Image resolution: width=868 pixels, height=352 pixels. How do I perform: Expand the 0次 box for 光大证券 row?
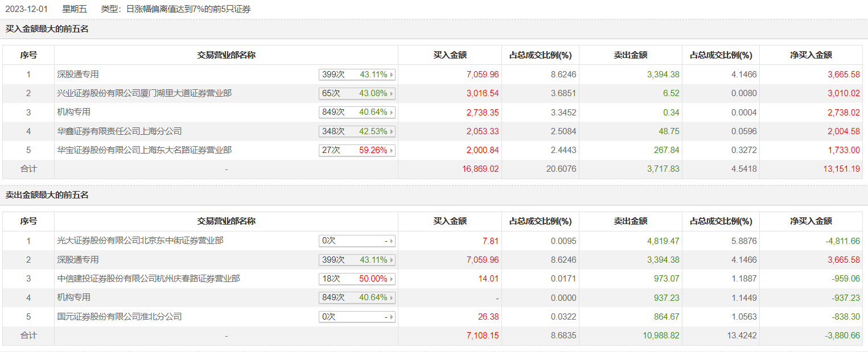click(357, 241)
